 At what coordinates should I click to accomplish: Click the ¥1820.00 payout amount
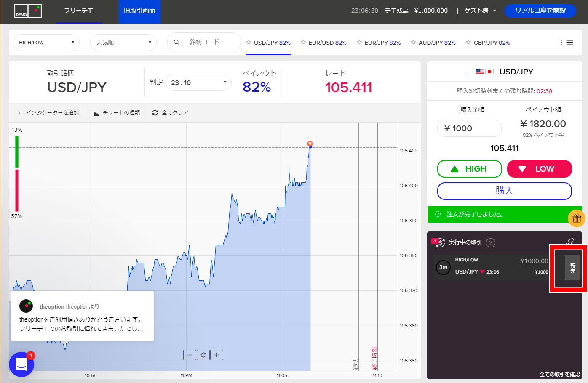pos(543,124)
